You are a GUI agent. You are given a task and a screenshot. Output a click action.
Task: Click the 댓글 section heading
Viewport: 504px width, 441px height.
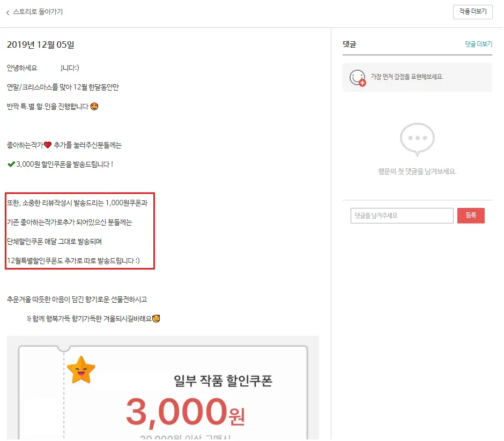click(350, 44)
